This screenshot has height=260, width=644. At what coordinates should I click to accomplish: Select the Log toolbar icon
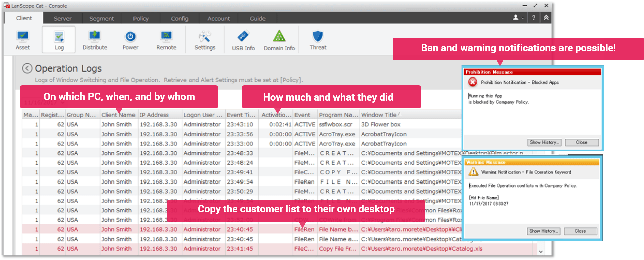coord(59,40)
